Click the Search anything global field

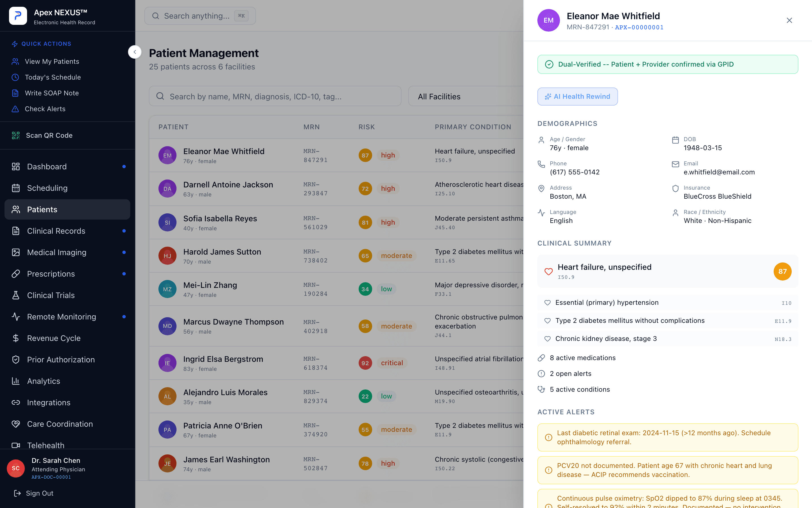(200, 16)
